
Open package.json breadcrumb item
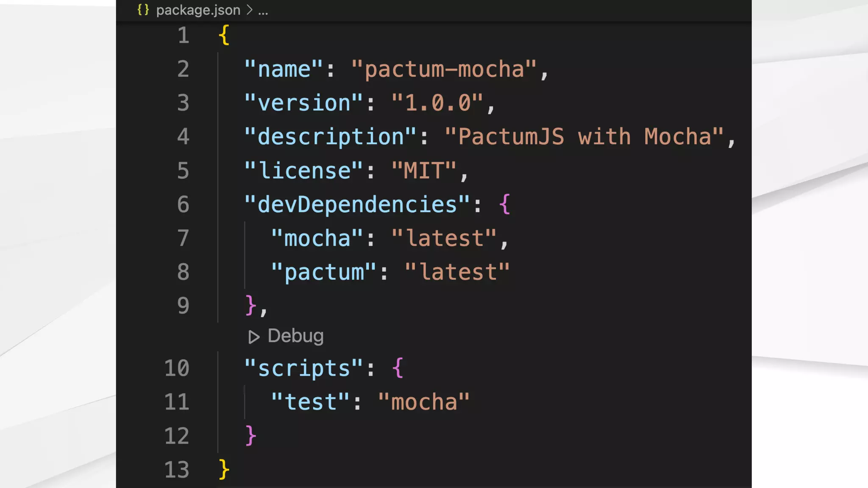click(x=198, y=10)
